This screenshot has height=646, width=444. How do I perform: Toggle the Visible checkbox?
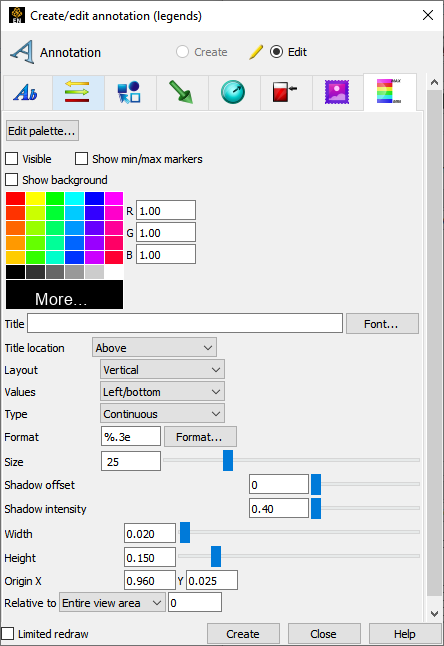point(12,159)
